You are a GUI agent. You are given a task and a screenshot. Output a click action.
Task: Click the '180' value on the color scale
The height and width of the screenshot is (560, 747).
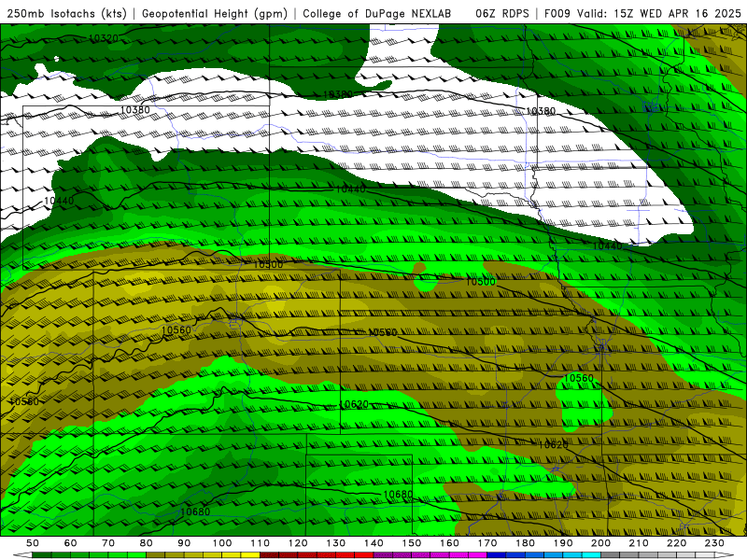525,543
